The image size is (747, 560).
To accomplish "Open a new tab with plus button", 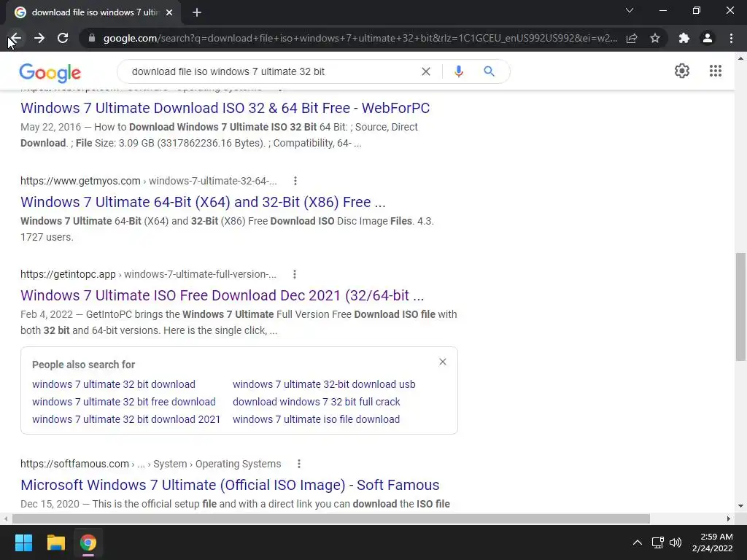I will 197,12.
